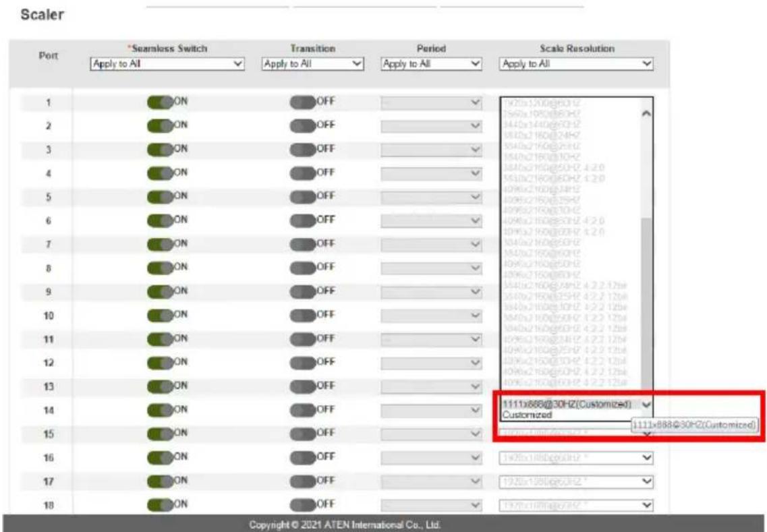Click the Scaler heading
767x532 pixels.
(42, 15)
